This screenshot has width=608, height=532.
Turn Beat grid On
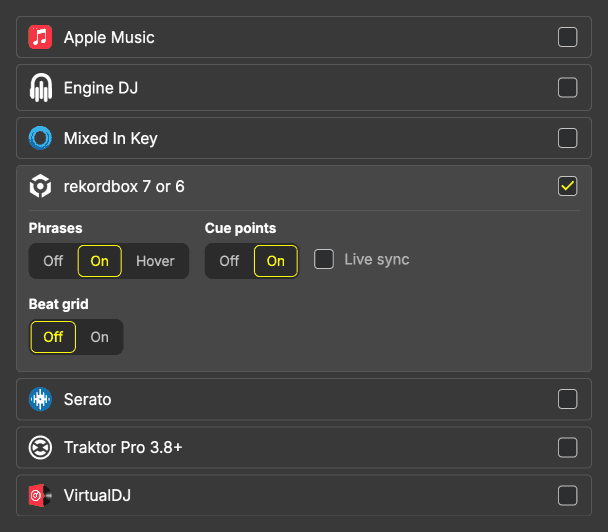coord(100,337)
